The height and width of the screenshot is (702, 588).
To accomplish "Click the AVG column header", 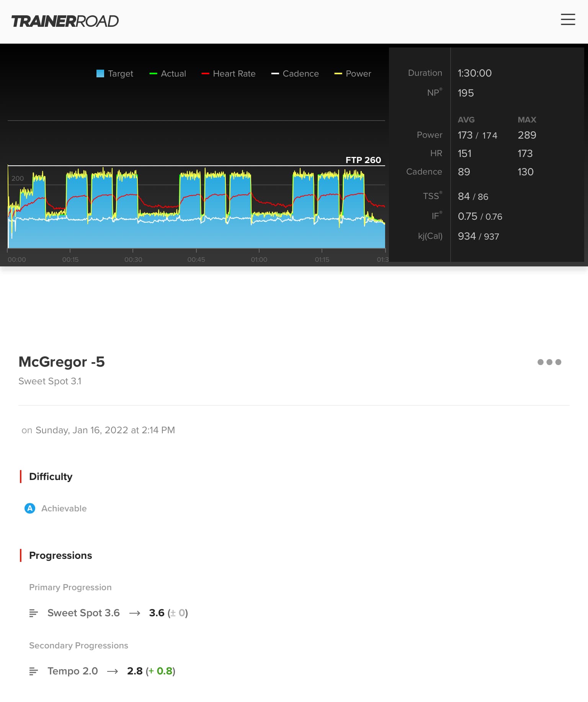I will point(466,120).
